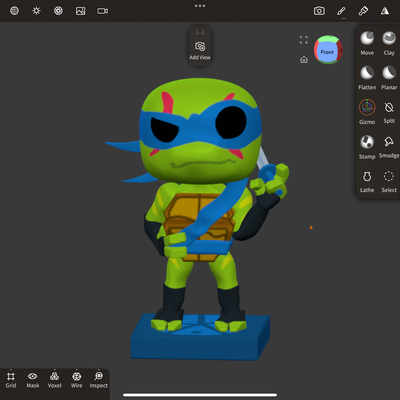400x400 pixels.
Task: Click the Front face of view cube
Action: click(327, 52)
